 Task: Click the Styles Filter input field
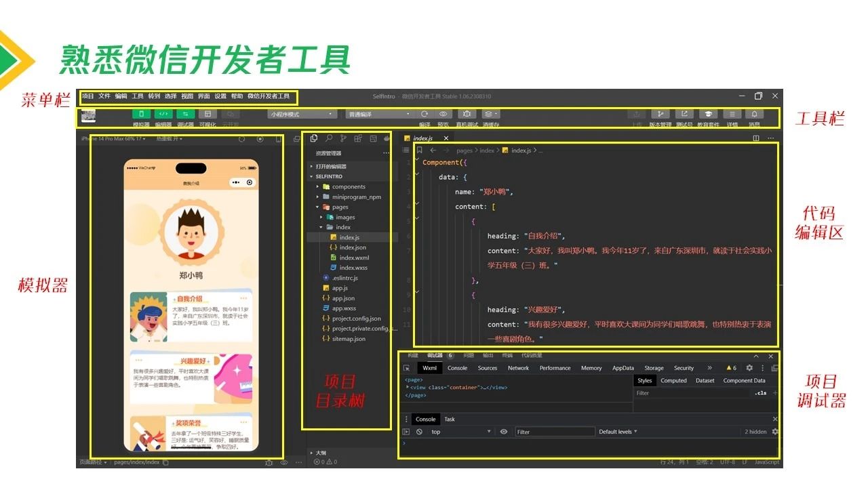tap(692, 393)
